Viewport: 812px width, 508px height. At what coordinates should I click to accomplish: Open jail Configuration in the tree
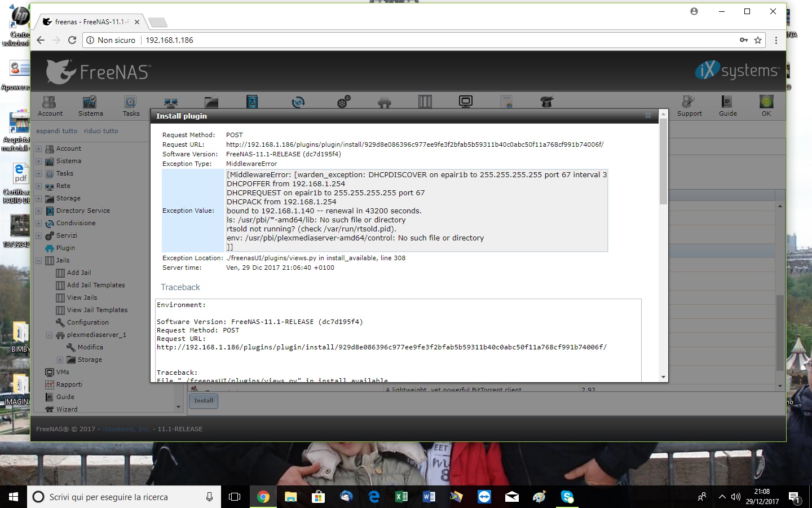(x=87, y=322)
